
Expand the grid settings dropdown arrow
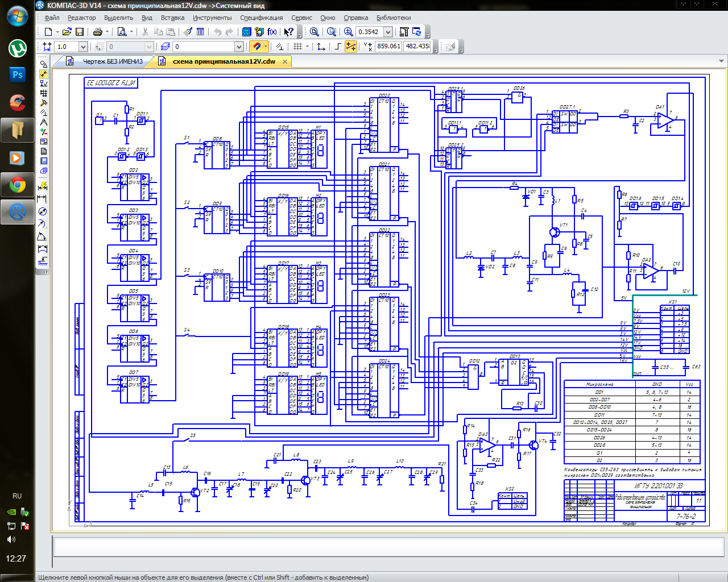pyautogui.click(x=308, y=47)
